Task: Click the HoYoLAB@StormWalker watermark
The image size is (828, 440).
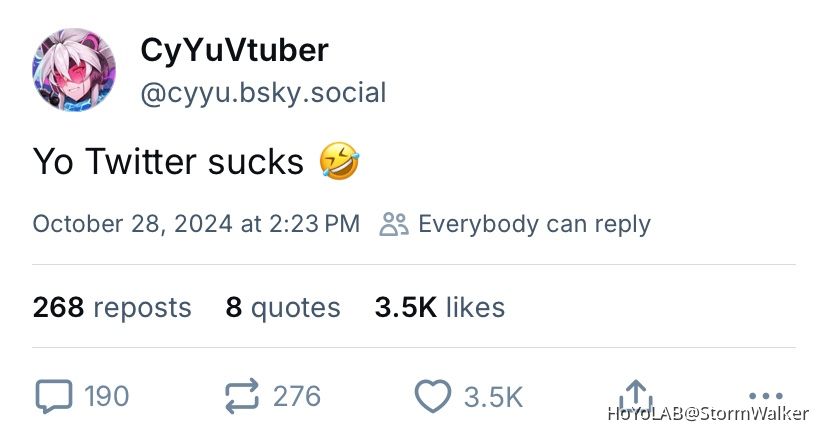Action: (708, 413)
